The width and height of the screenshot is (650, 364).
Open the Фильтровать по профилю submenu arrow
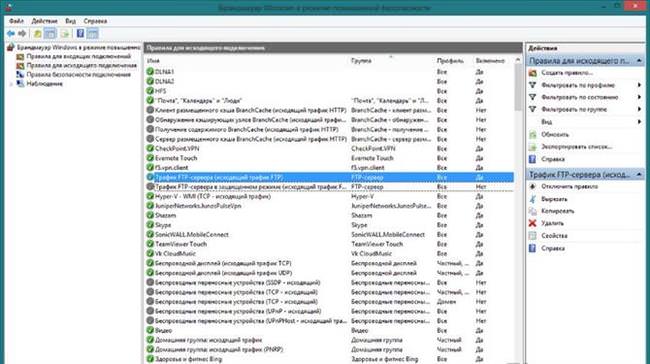click(x=640, y=85)
